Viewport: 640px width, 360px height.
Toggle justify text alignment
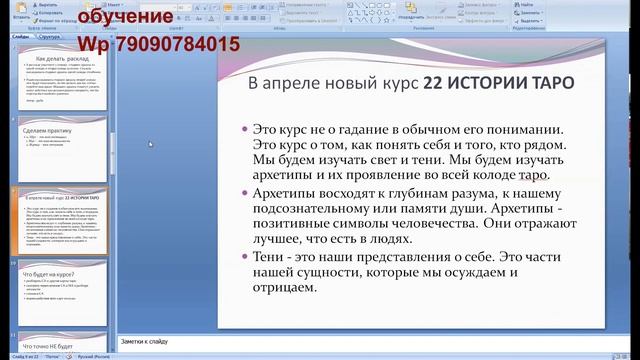(253, 19)
